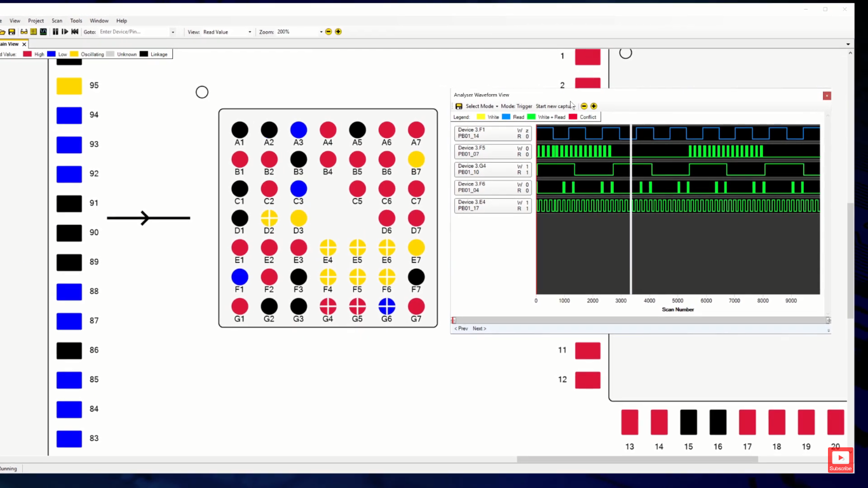
Task: Zoom out the Analyser waveform
Action: (x=584, y=106)
